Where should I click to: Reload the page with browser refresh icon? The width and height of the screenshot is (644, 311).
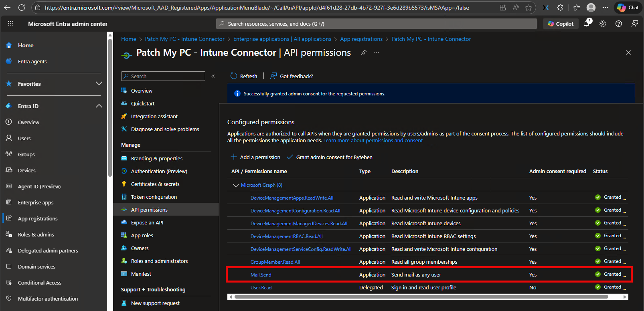pos(22,8)
